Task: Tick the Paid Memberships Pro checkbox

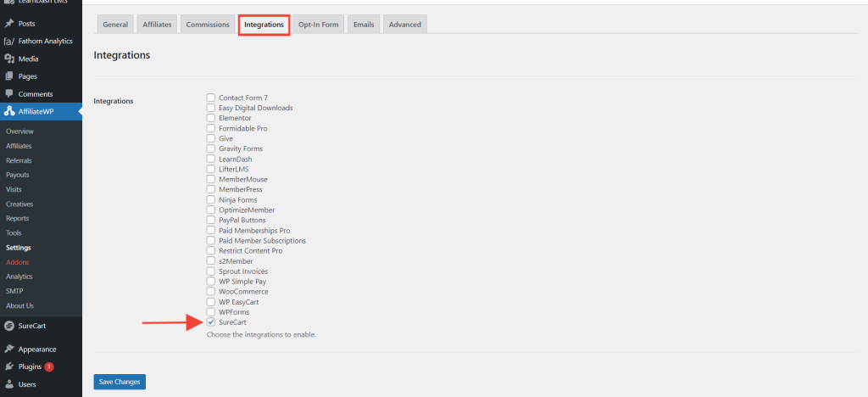Action: pos(211,231)
